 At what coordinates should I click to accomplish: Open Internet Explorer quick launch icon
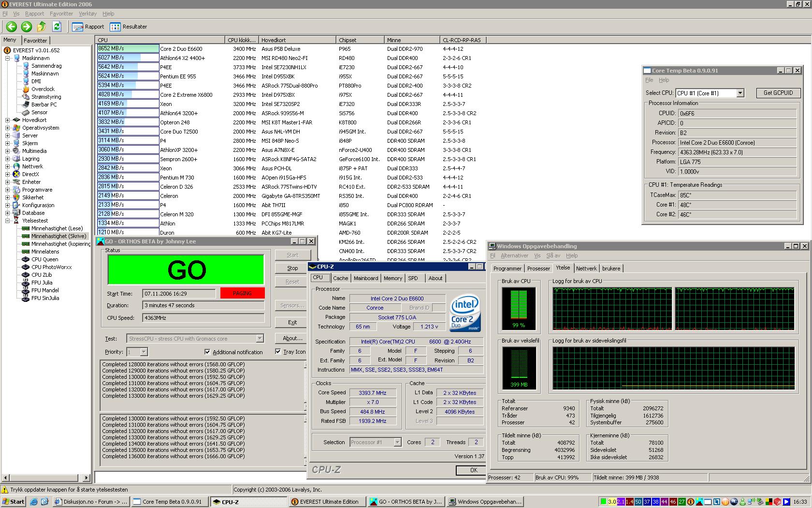coord(33,502)
